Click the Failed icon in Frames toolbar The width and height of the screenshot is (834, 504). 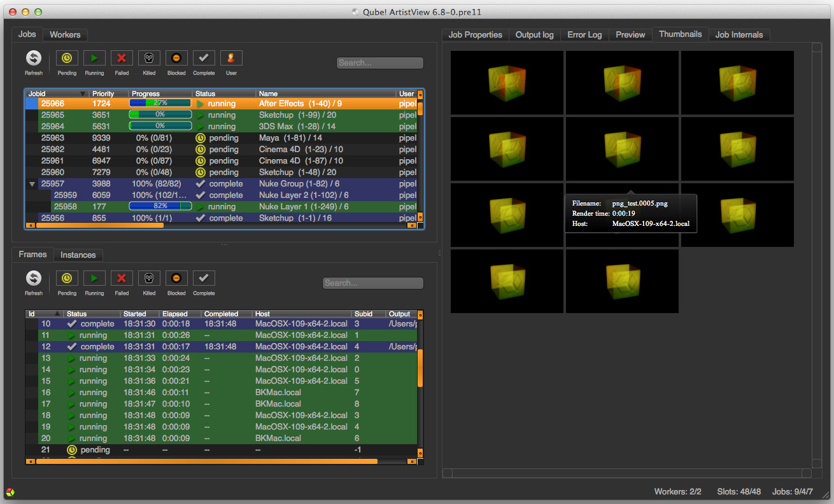click(x=122, y=279)
